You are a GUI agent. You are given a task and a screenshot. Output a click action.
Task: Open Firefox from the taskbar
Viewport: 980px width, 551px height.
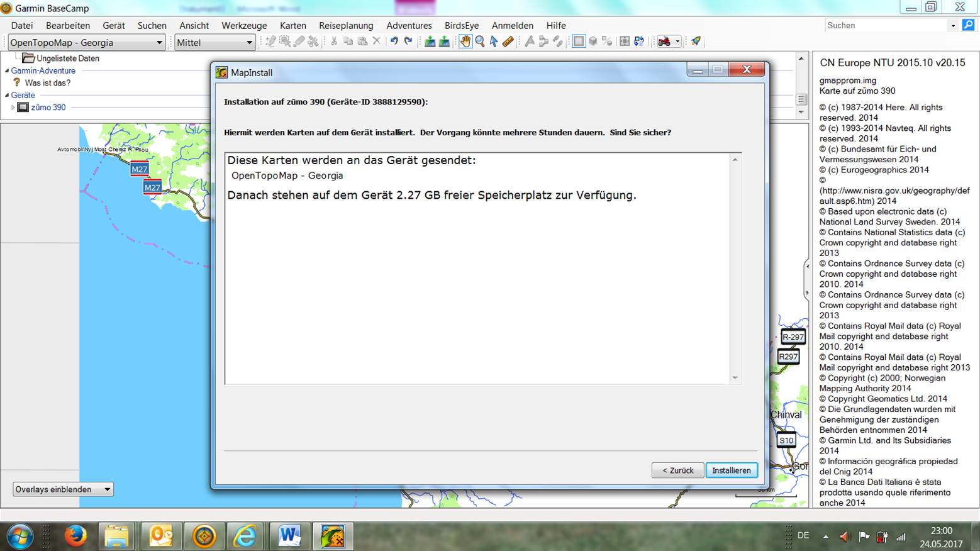click(x=75, y=537)
